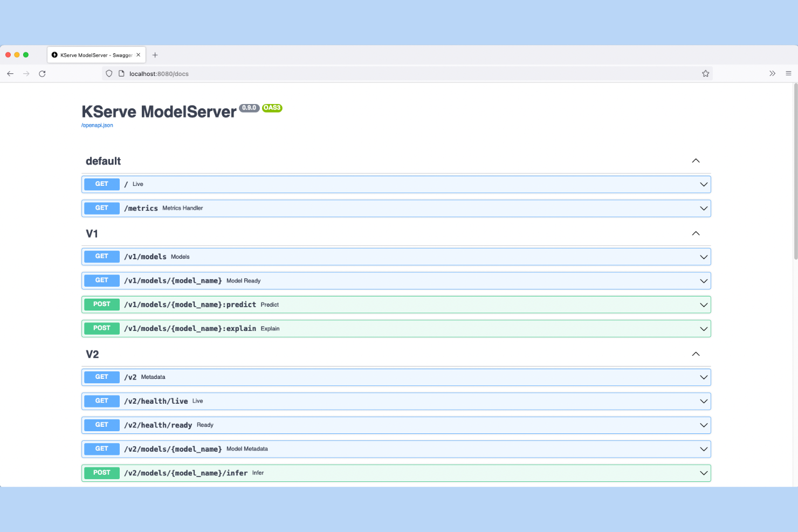Click the Model Ready description text
The height and width of the screenshot is (532, 798).
coord(244,281)
